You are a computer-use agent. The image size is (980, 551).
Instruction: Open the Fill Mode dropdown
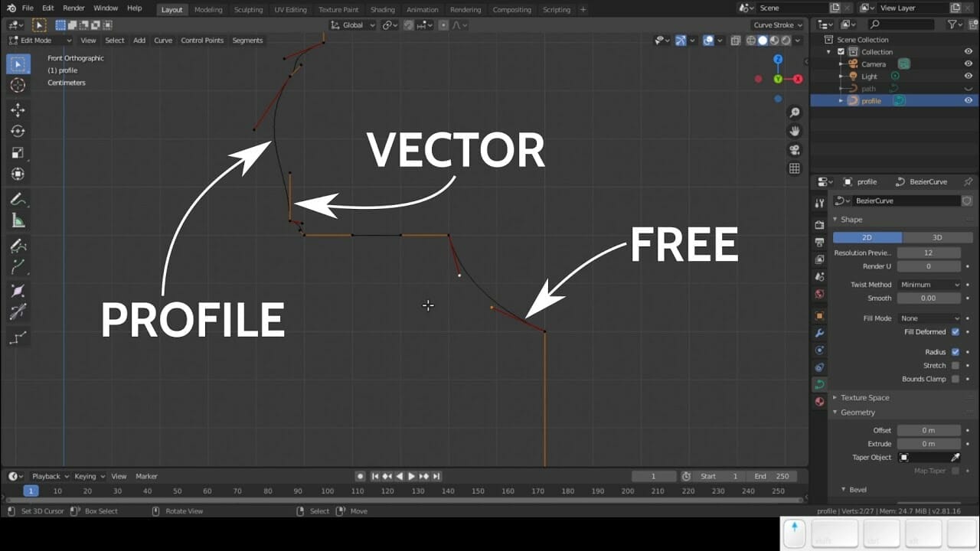click(929, 318)
